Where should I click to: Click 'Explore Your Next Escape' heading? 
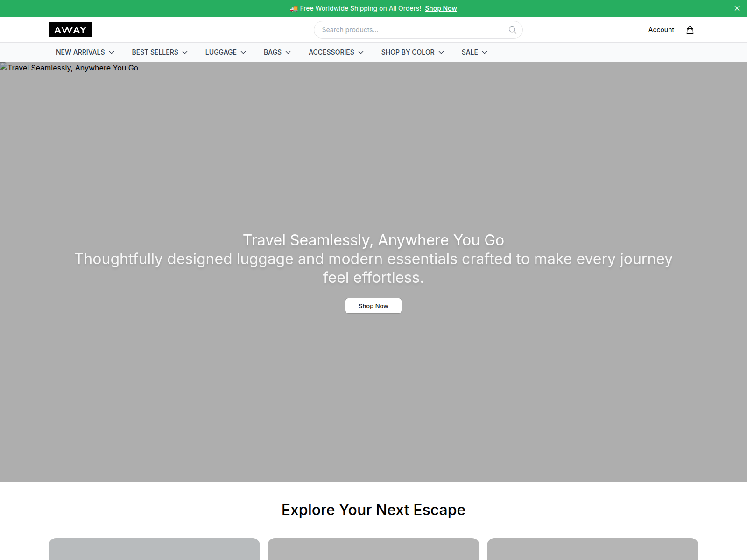[x=373, y=510]
